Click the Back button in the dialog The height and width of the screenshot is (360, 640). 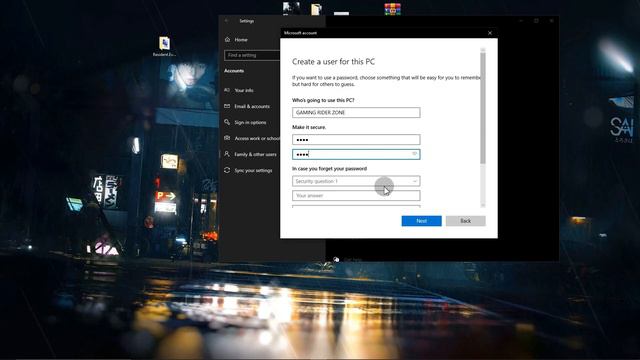465,221
